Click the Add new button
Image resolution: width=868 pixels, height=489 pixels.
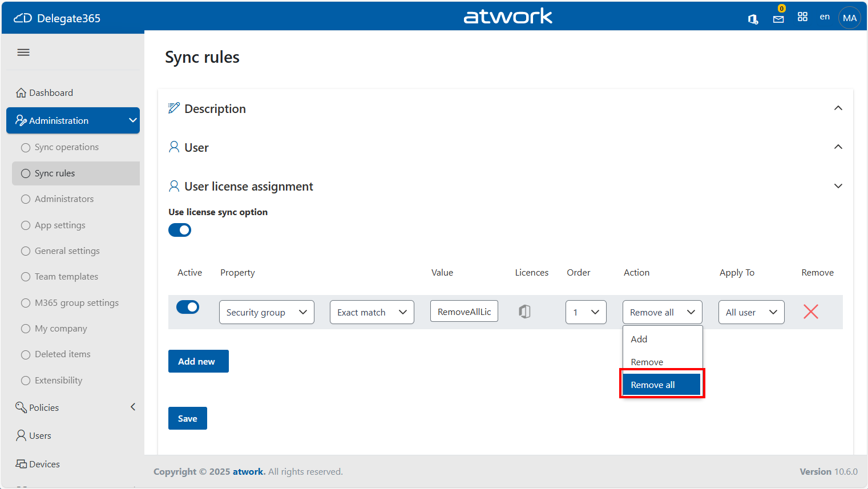tap(198, 361)
